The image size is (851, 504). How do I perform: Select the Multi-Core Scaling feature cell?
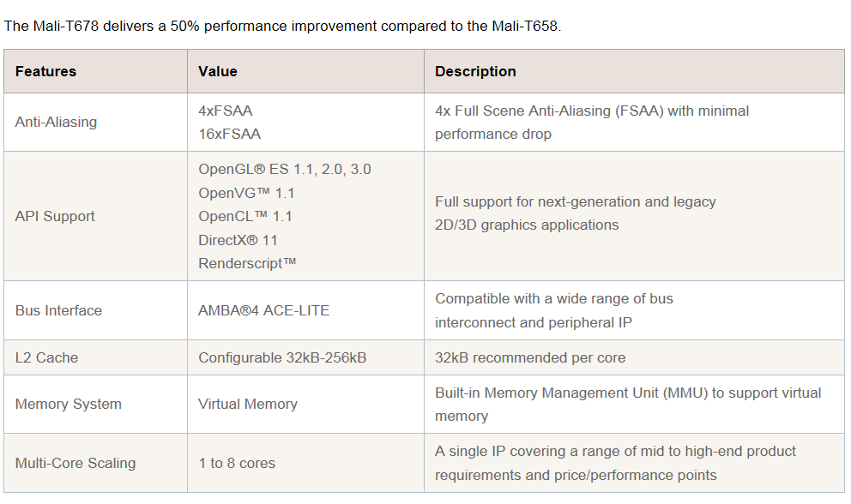[75, 463]
